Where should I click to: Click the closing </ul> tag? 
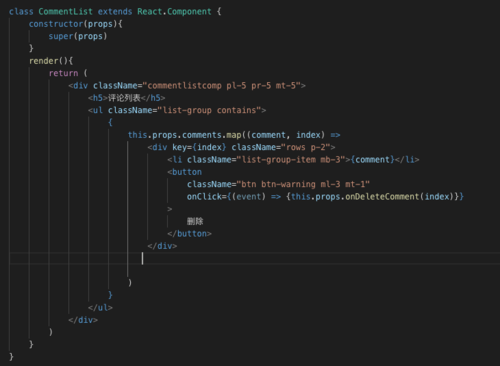coord(100,308)
